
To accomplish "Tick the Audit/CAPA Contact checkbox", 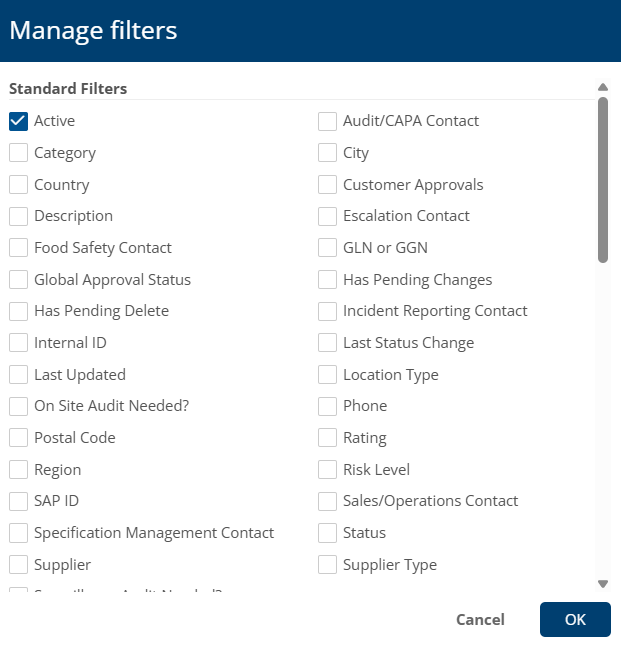I will (327, 121).
